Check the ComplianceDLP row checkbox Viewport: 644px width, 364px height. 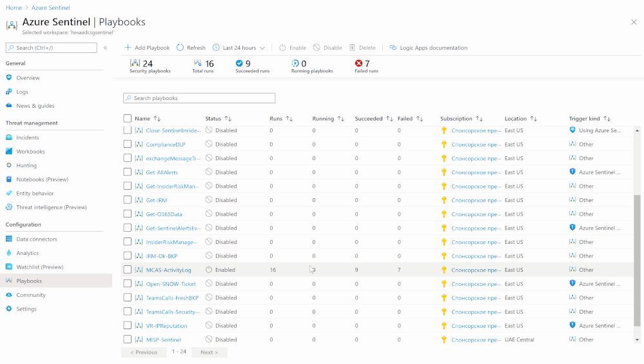pos(128,144)
